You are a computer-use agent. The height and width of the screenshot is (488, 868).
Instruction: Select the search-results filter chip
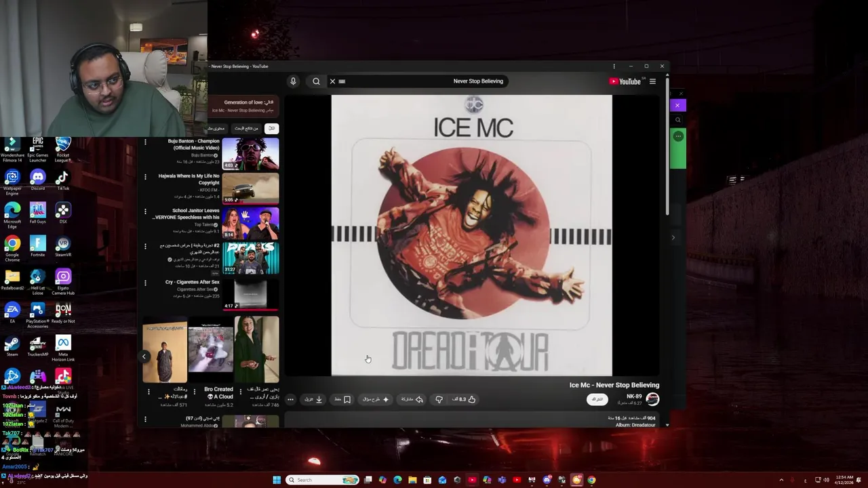click(246, 128)
